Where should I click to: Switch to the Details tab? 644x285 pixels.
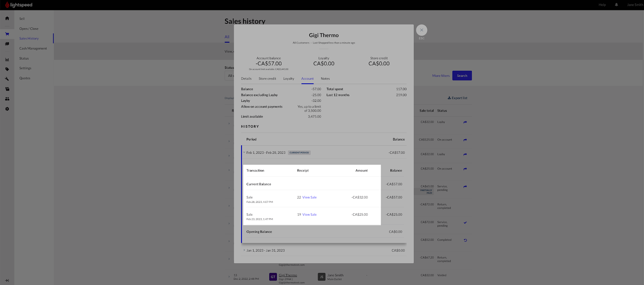click(x=246, y=79)
